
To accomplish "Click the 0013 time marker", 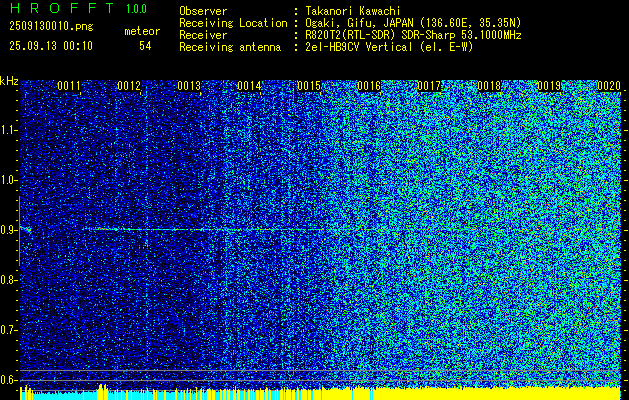I will pyautogui.click(x=189, y=86).
